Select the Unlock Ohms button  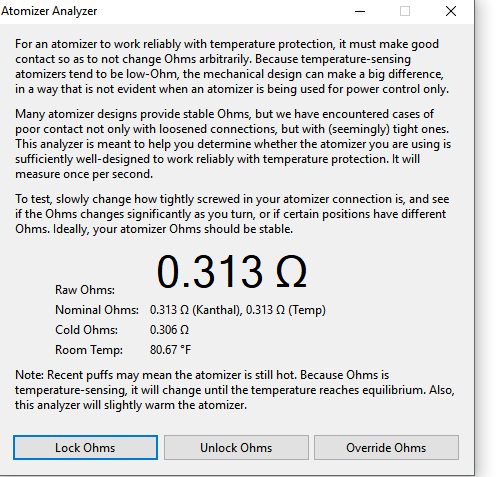pyautogui.click(x=236, y=448)
